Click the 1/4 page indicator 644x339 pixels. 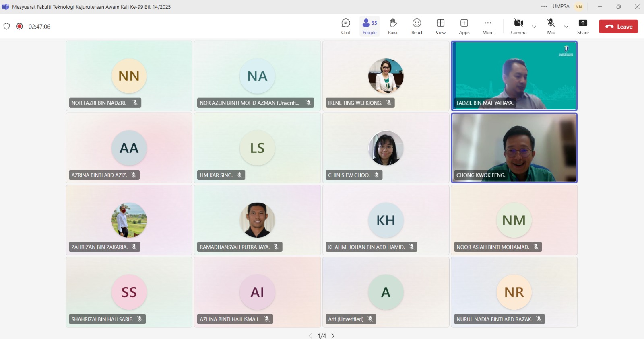coord(322,336)
